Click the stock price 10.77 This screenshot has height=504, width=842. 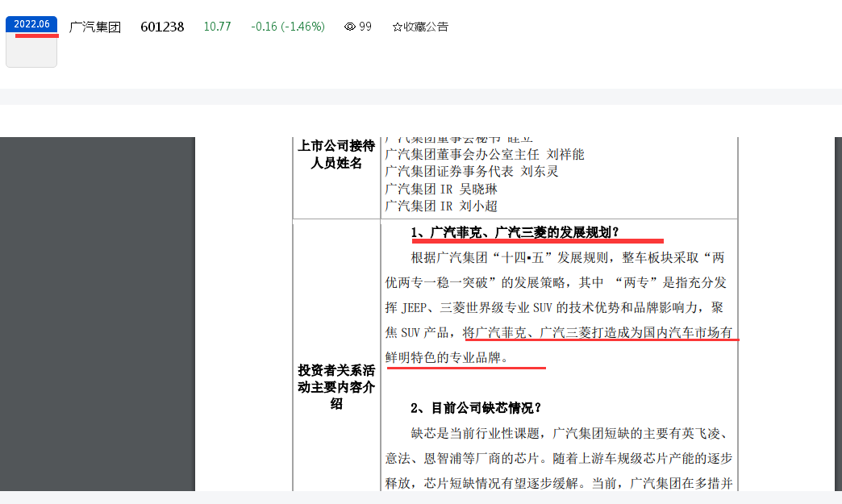point(218,27)
